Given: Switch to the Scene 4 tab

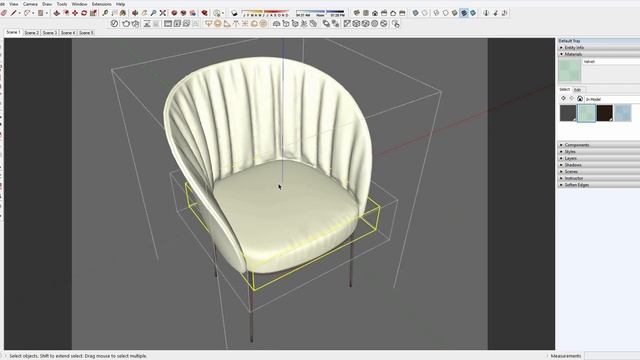Looking at the screenshot, I should click(x=68, y=32).
